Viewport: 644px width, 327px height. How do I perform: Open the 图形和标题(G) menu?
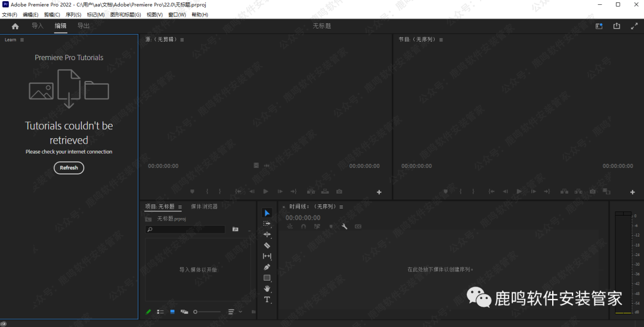click(x=125, y=15)
